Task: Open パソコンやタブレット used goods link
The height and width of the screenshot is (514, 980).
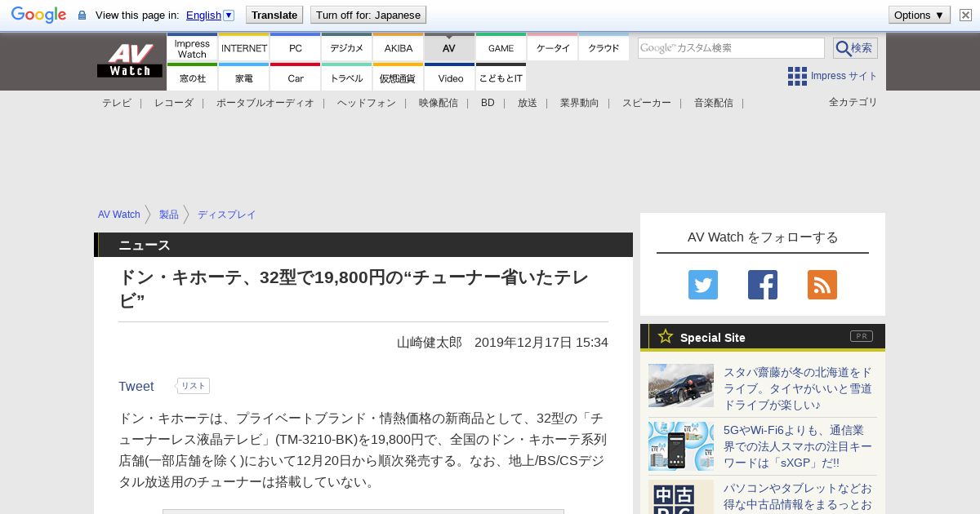Action: (x=798, y=497)
